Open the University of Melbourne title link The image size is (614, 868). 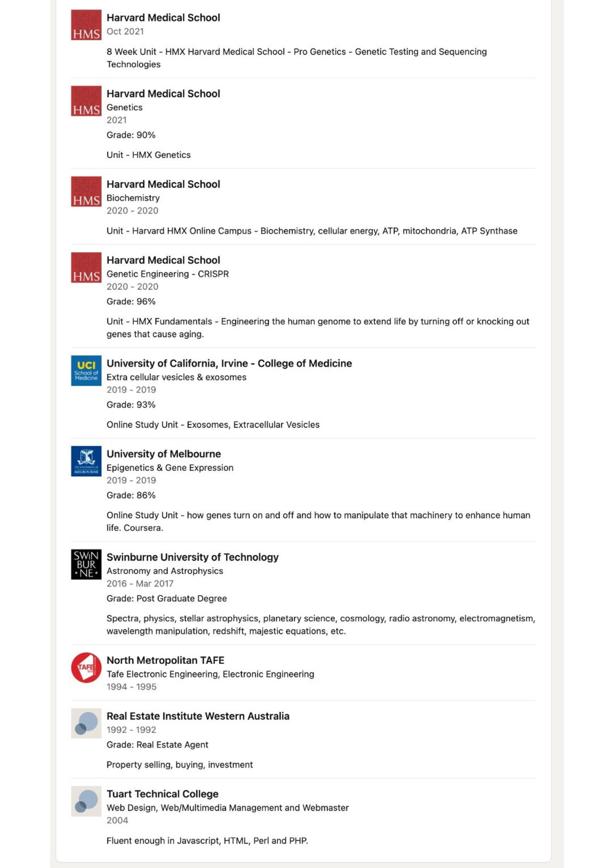(164, 454)
